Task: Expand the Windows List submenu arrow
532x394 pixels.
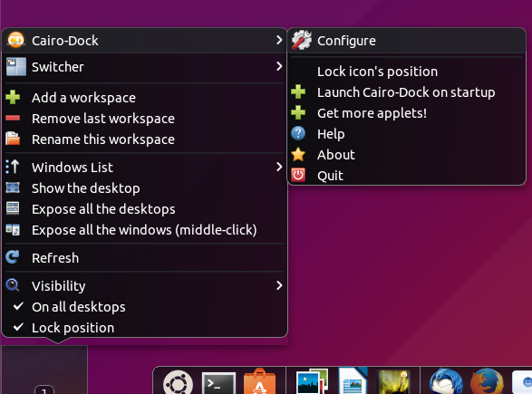Action: click(x=279, y=167)
